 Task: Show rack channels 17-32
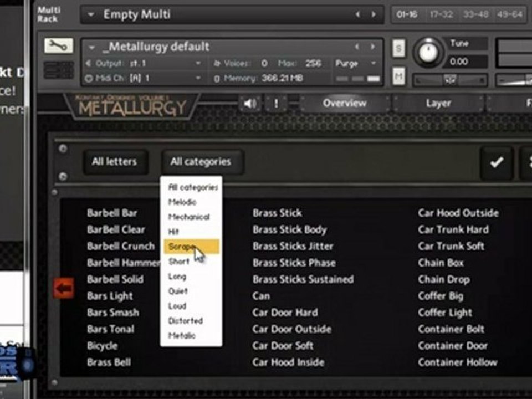coord(441,14)
